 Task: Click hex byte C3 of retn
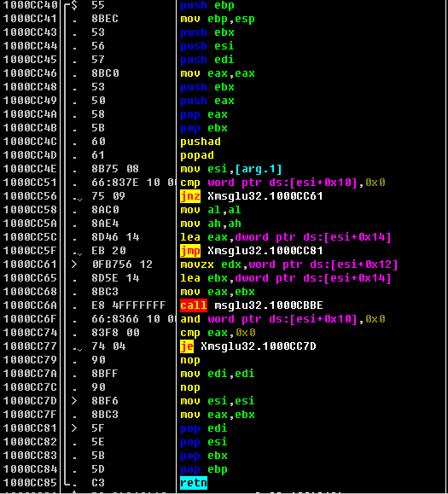(x=98, y=483)
